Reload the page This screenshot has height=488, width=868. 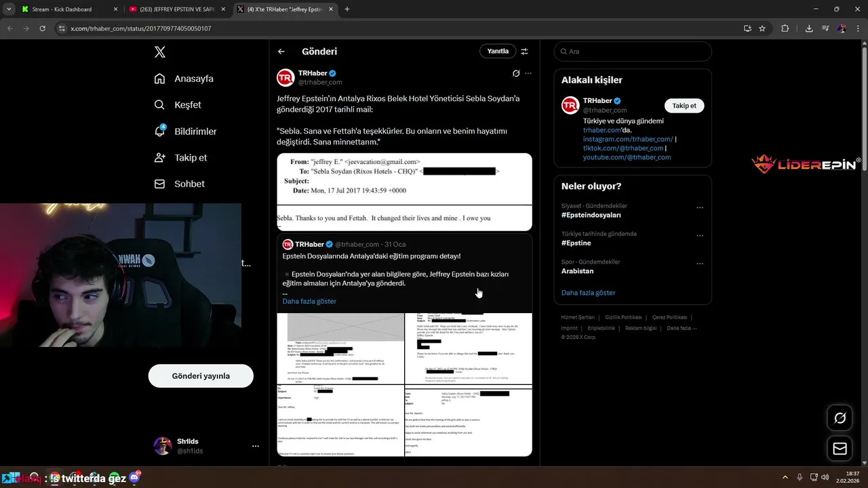pos(42,28)
